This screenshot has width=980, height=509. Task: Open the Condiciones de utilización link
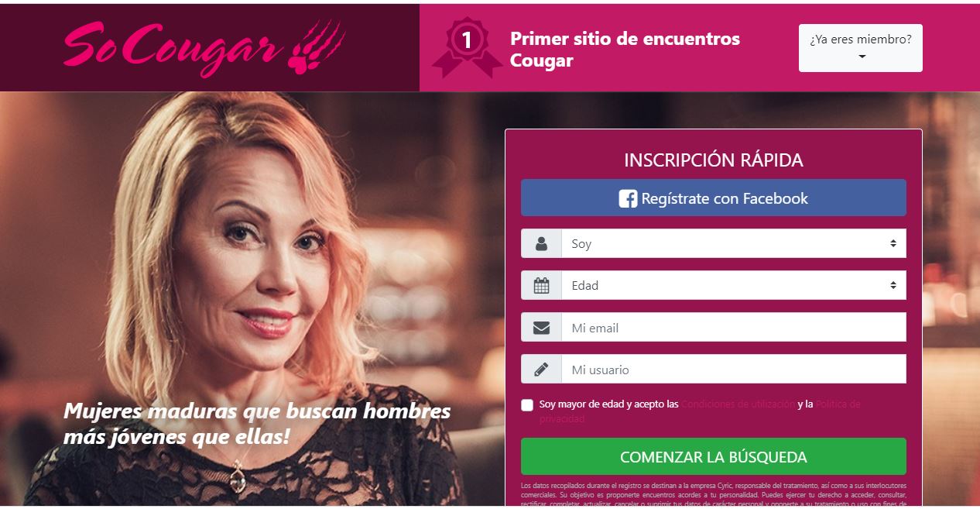click(738, 404)
